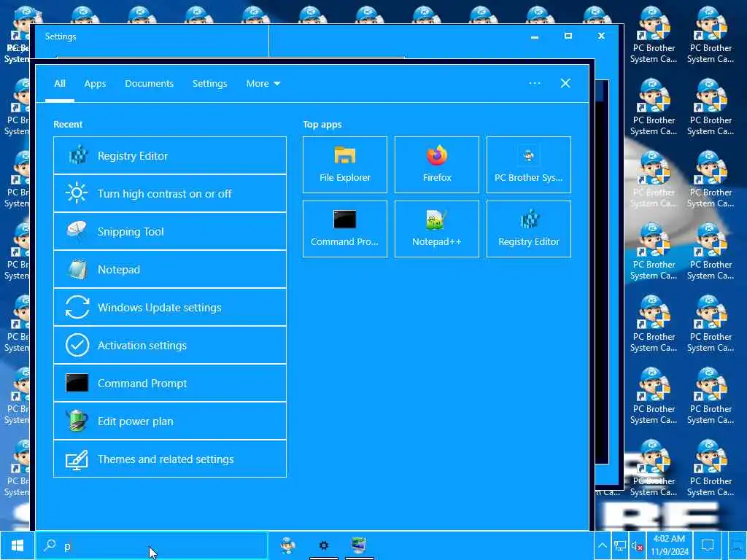Click PC Brother taskbar icon
The width and height of the screenshot is (747, 560).
pos(287,545)
